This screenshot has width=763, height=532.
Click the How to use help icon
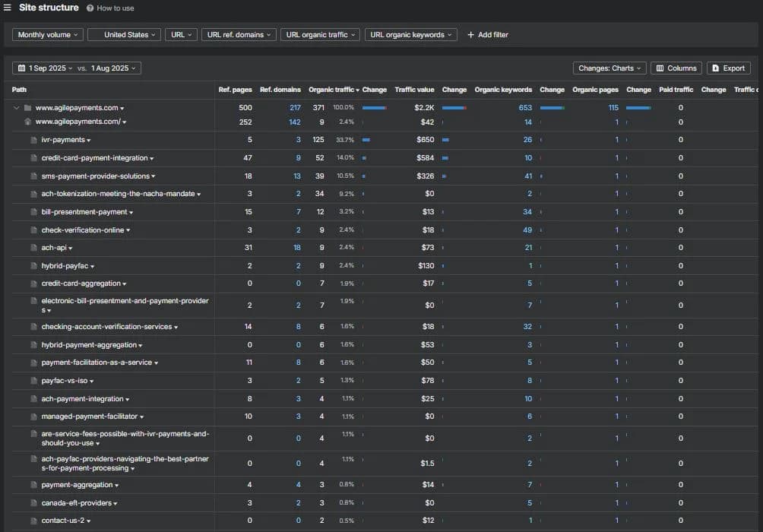point(90,8)
